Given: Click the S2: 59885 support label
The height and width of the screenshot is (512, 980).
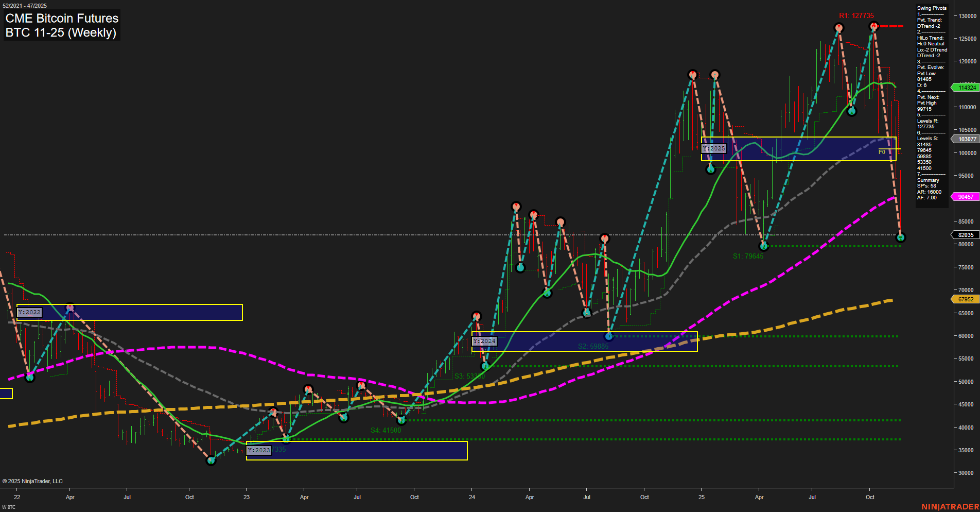Looking at the screenshot, I should [592, 346].
